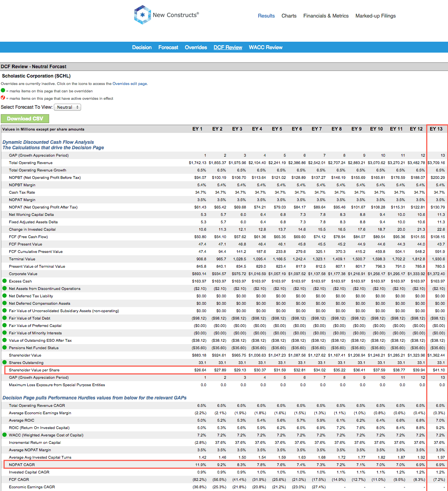Switch to the DCF Review tab
The width and height of the screenshot is (448, 491).
tap(228, 47)
